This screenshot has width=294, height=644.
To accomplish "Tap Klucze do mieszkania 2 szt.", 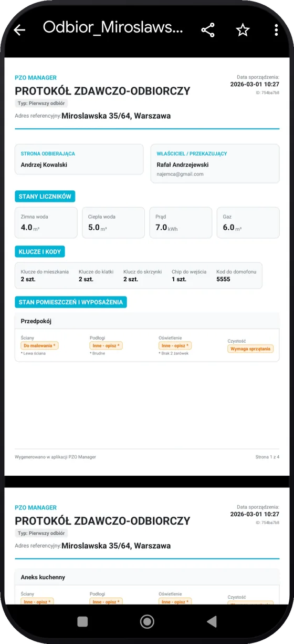I will point(45,275).
